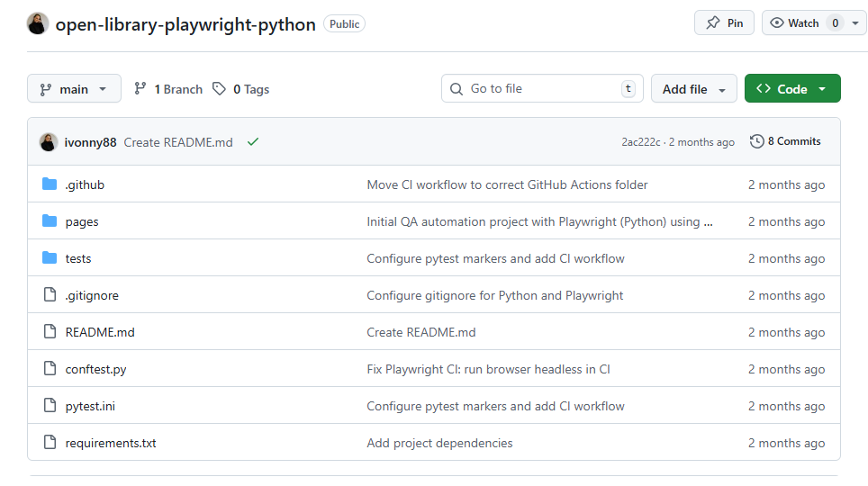Image resolution: width=868 pixels, height=486 pixels.
Task: Click the .gitignore file icon
Action: click(x=50, y=294)
